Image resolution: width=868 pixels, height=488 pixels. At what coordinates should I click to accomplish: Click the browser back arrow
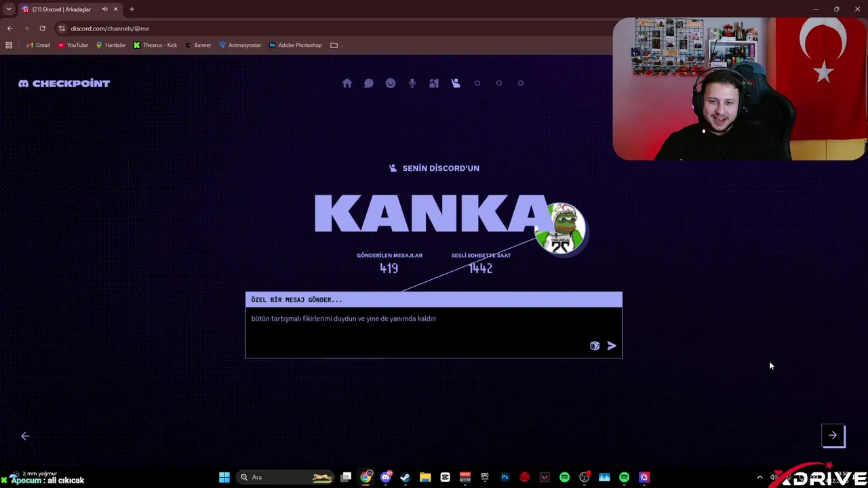[x=9, y=28]
